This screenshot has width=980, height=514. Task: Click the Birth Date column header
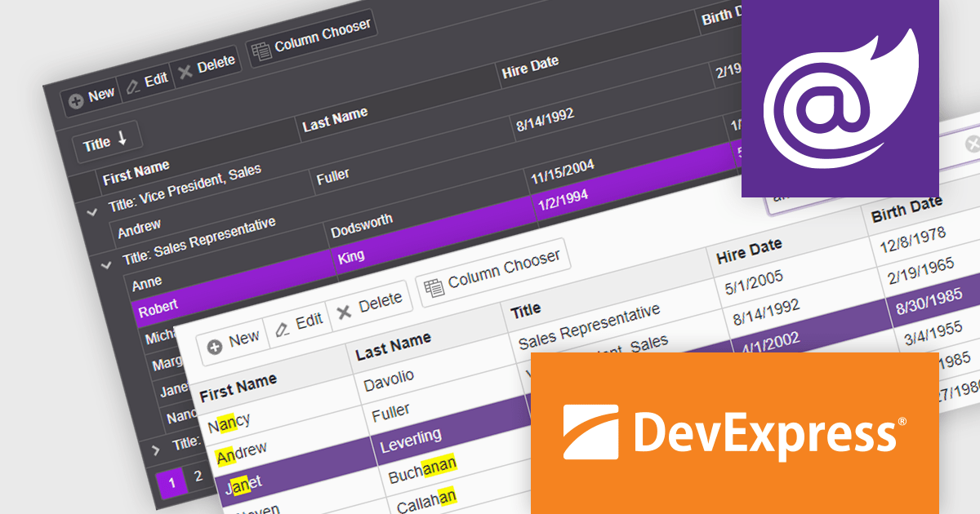tap(906, 210)
